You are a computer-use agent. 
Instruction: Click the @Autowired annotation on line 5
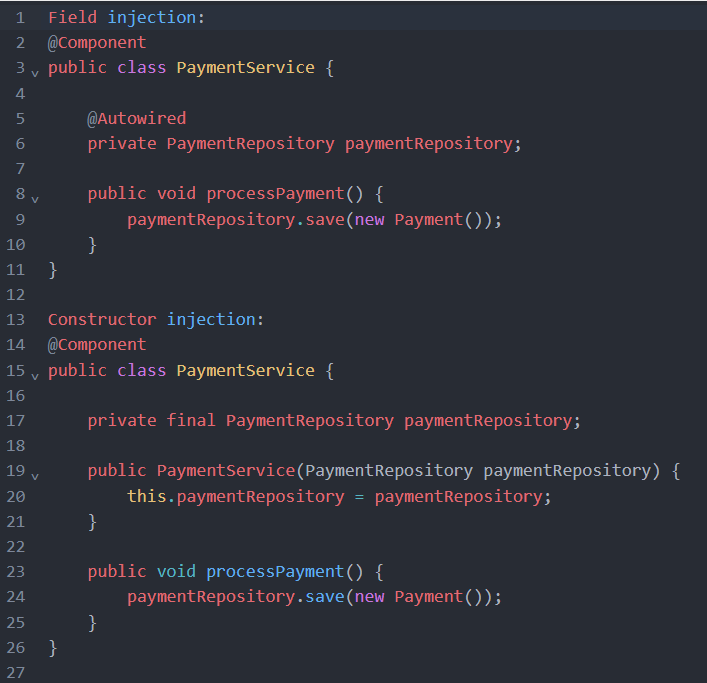click(x=137, y=119)
